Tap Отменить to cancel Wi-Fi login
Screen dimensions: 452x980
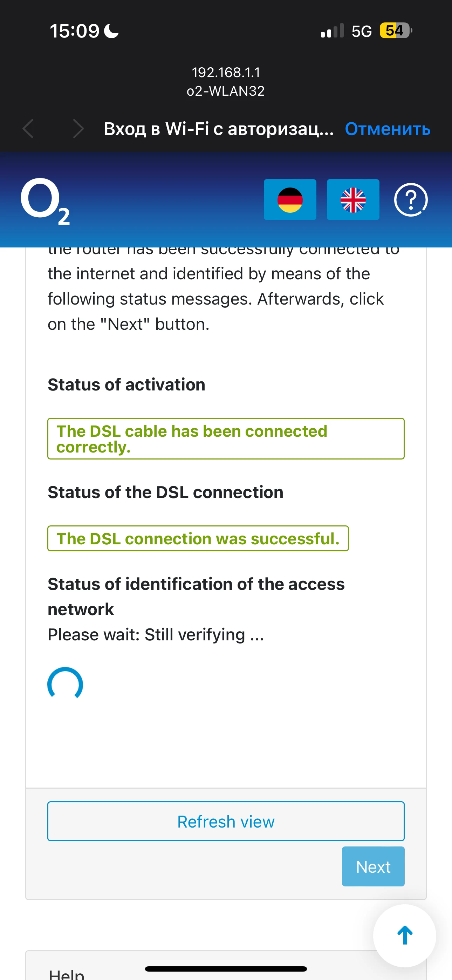pos(387,129)
